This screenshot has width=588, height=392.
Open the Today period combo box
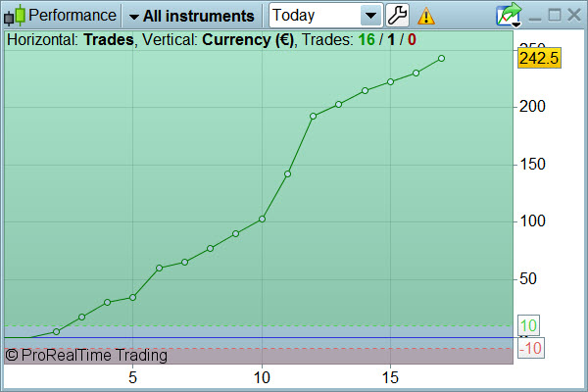(325, 16)
